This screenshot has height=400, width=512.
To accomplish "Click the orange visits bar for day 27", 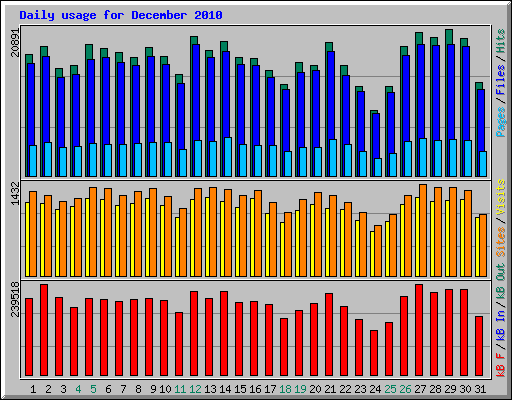I will 423,231.
